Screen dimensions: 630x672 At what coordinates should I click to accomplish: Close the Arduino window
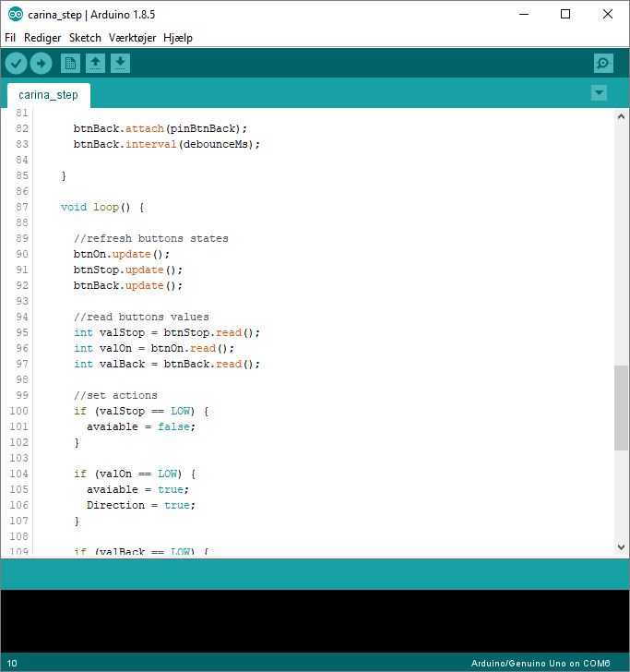click(x=607, y=14)
